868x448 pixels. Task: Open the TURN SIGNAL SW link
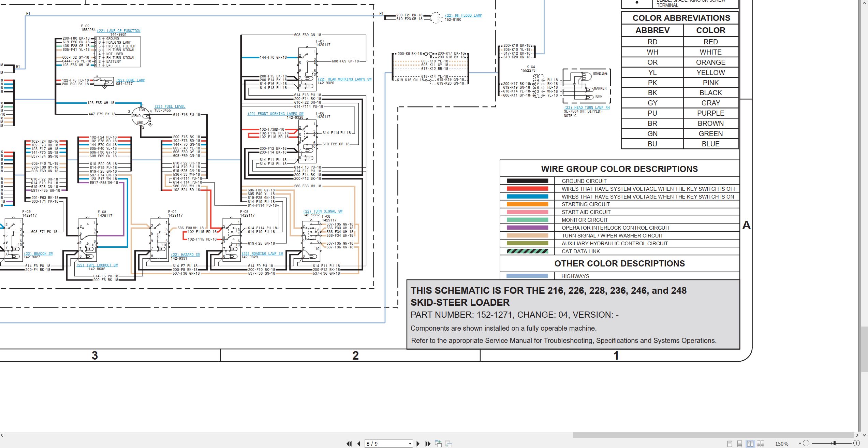[323, 211]
